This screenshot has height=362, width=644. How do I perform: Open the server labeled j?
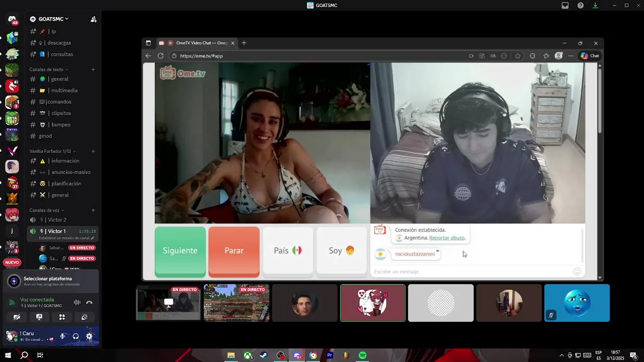(12, 231)
